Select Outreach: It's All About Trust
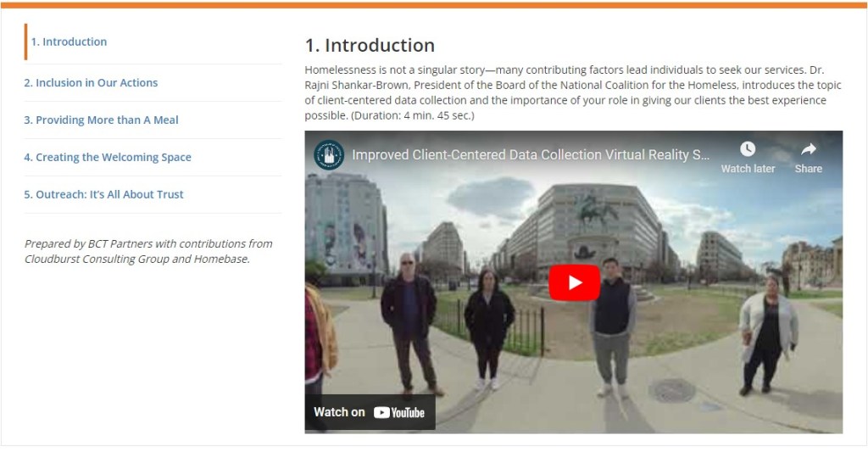This screenshot has width=868, height=452. (x=103, y=194)
